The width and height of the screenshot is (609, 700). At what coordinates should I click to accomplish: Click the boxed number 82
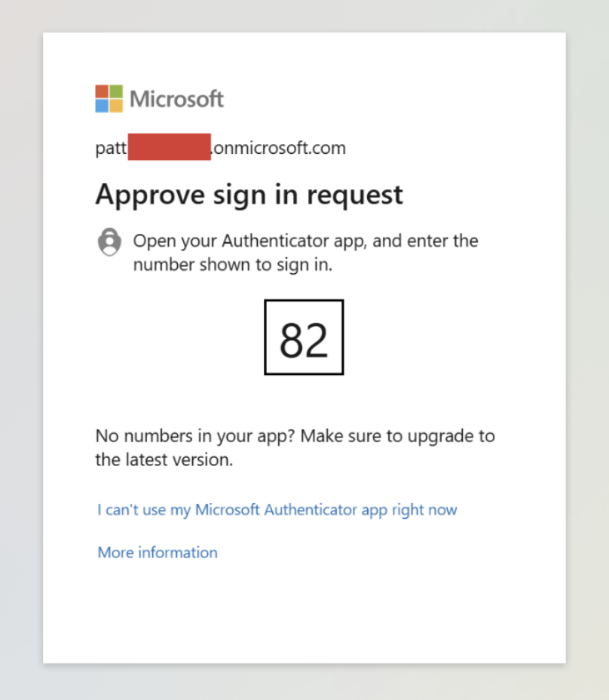point(304,337)
